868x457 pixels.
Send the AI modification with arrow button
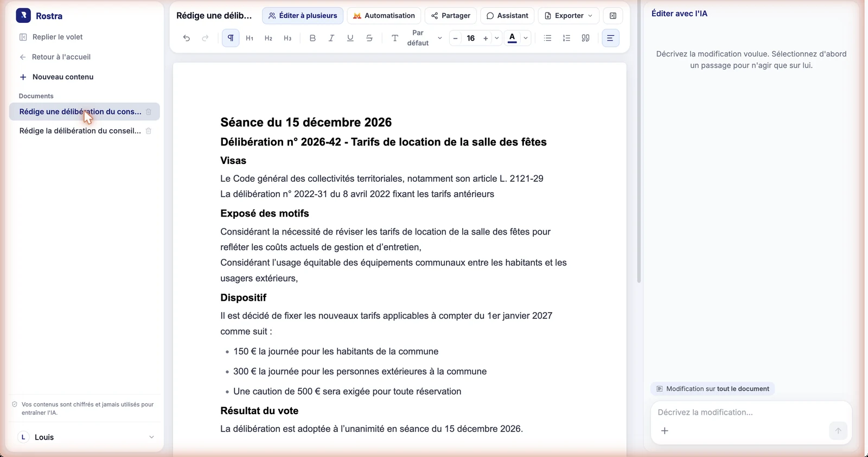(838, 431)
